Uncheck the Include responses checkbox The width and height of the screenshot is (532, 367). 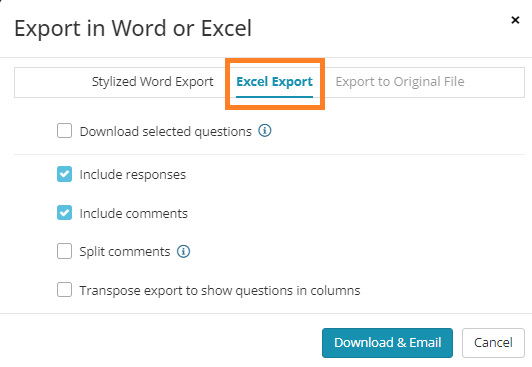point(64,174)
